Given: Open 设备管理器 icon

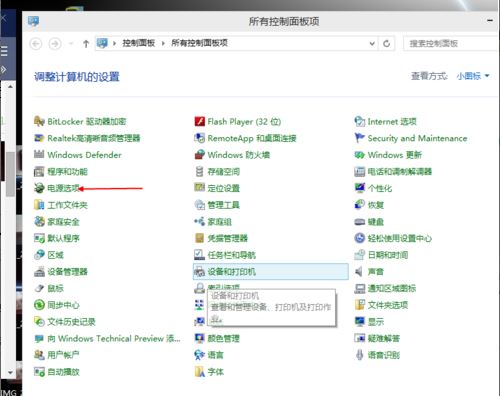Looking at the screenshot, I should (39, 272).
